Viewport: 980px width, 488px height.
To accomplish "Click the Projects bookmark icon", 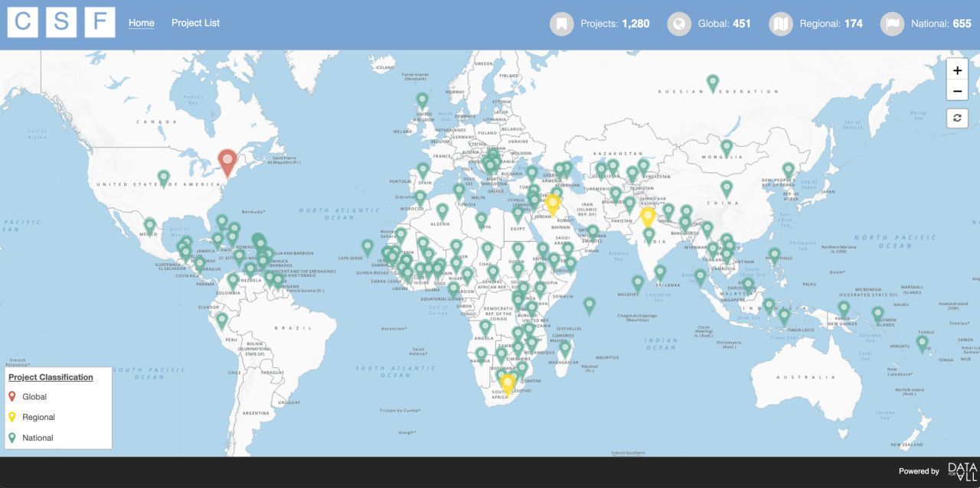I will (x=561, y=24).
